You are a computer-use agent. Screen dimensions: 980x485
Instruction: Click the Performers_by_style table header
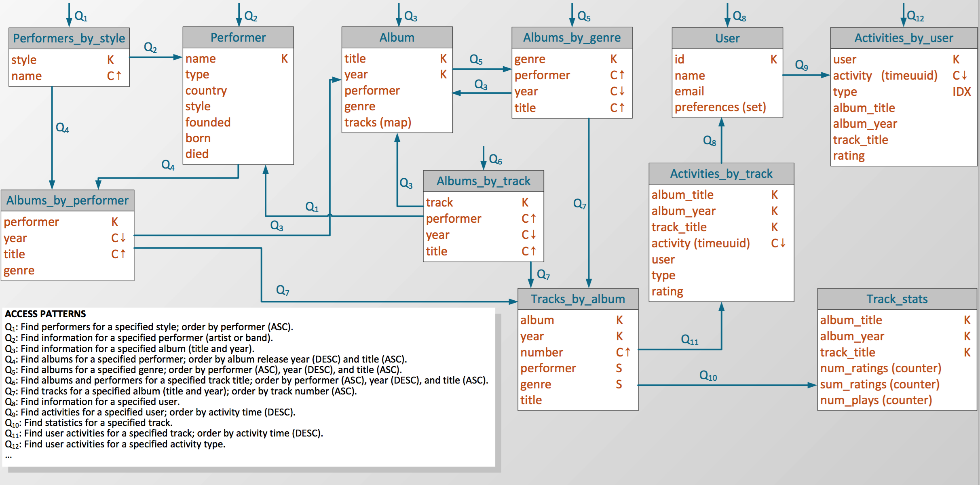tap(69, 38)
